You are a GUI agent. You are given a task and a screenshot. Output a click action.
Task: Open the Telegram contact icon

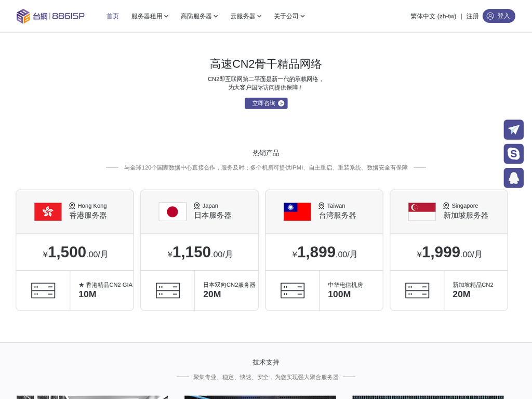pyautogui.click(x=513, y=129)
